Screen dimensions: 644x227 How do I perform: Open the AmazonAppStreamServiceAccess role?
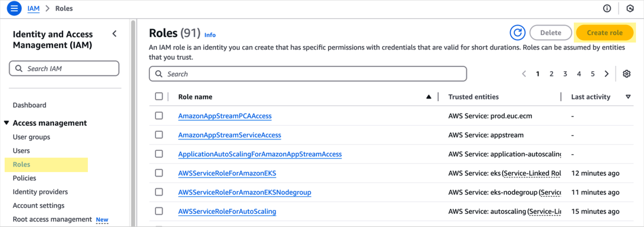tap(230, 135)
